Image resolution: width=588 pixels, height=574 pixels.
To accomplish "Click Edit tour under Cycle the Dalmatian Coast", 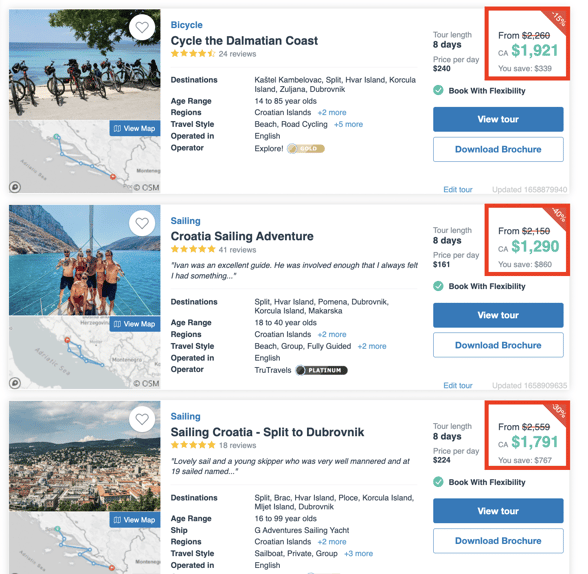I will point(458,189).
